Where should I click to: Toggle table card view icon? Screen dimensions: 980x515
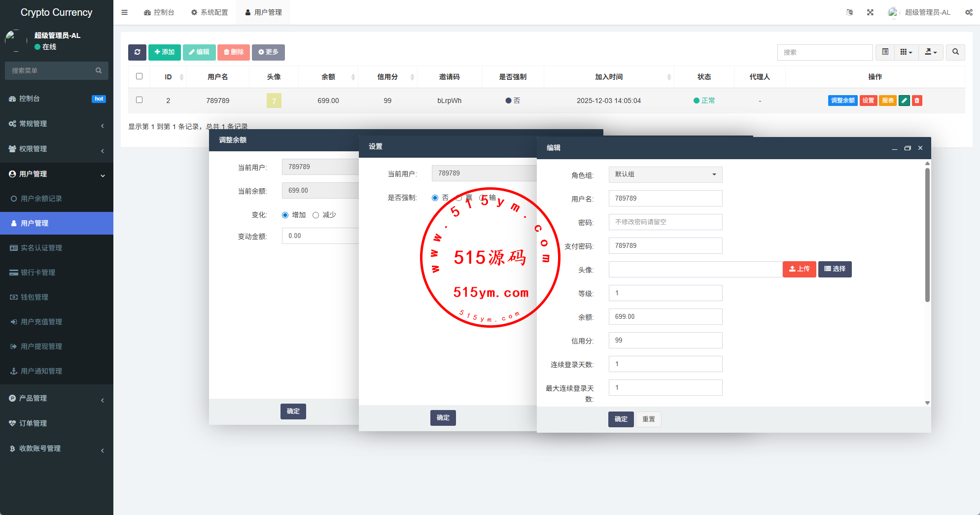click(x=885, y=52)
